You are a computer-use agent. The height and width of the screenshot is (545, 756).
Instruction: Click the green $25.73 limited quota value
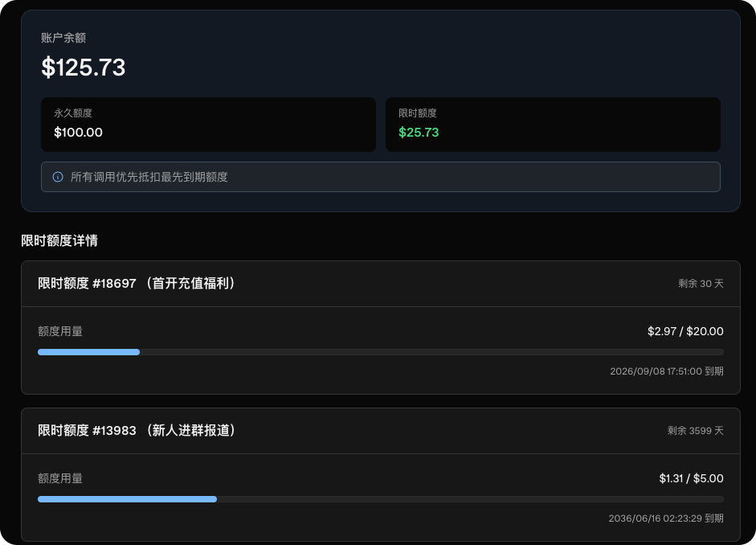419,132
